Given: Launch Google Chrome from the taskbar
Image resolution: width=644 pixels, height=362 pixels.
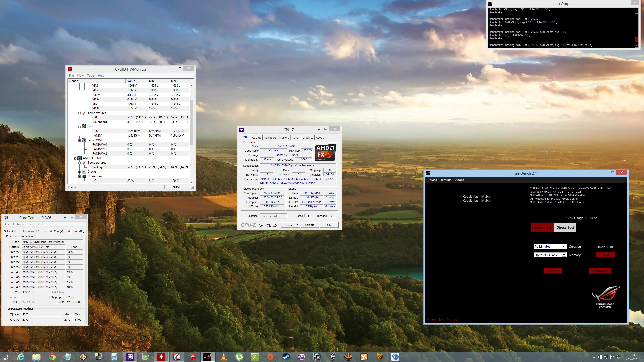Looking at the screenshot, I should coord(52,357).
